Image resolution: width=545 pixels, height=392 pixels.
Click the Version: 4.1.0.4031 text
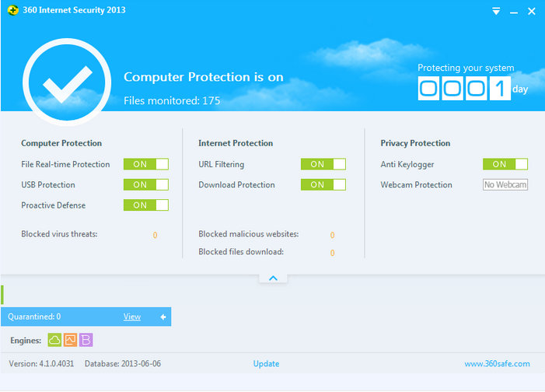click(x=41, y=364)
